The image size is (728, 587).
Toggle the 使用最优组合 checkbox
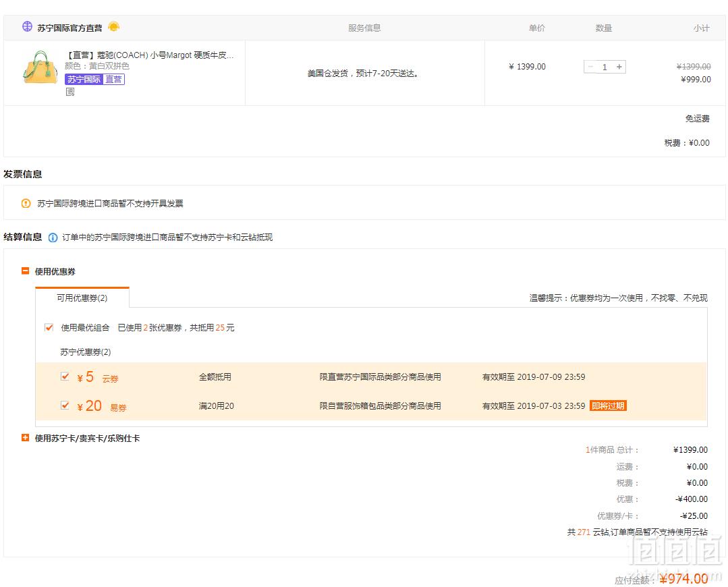pyautogui.click(x=49, y=327)
